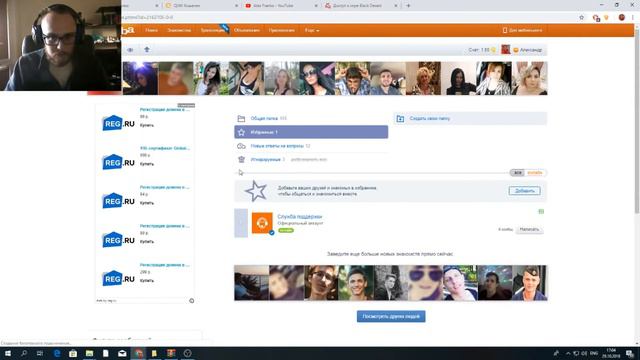Viewport: 640px width, 360px height.
Task: Open the Игнорируемые folder link
Action: pyautogui.click(x=266, y=160)
